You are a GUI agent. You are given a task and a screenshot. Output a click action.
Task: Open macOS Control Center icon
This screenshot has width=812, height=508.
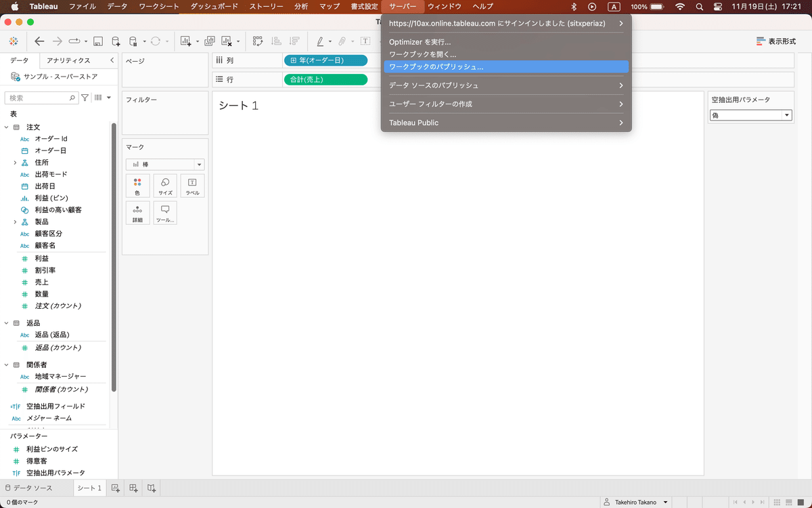(x=718, y=6)
